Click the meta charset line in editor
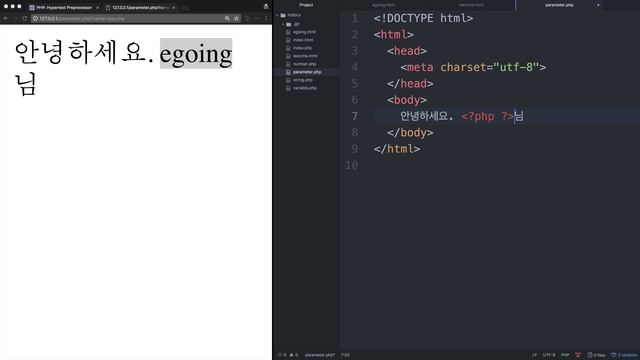Screen dimensions: 640x360 [473, 67]
